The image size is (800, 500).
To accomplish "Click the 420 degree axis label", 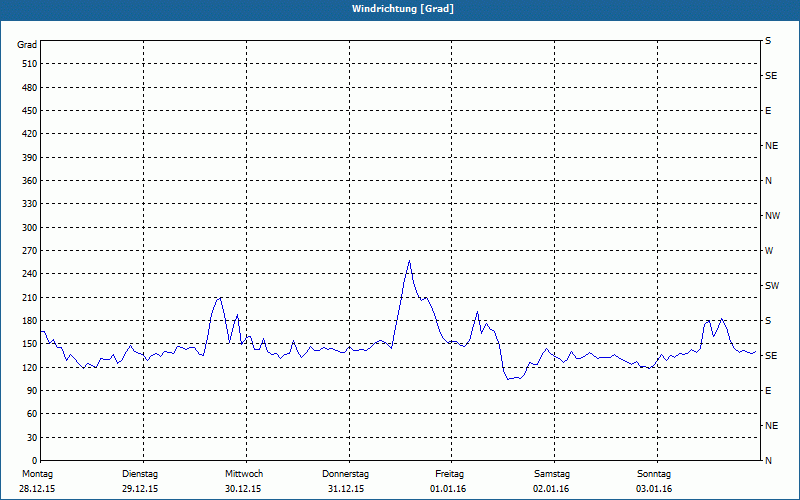I will [30, 134].
